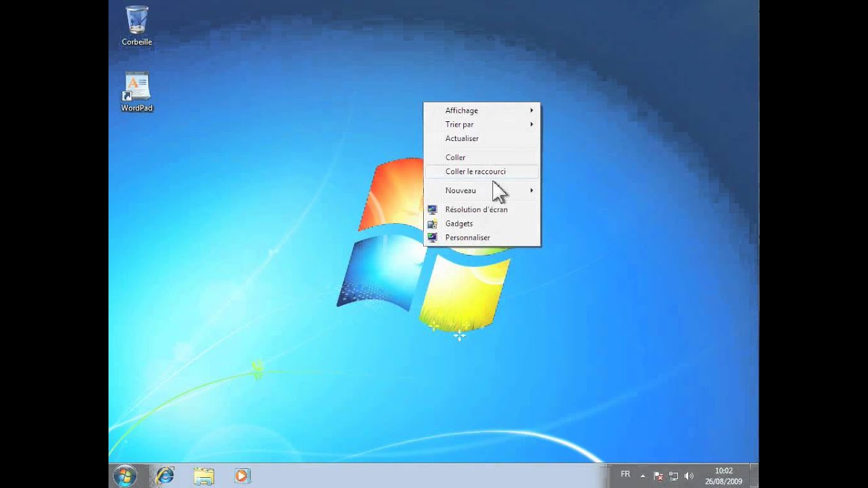Screen dimensions: 868x488
Task: Choose Actualiser in the context menu
Action: [x=482, y=138]
